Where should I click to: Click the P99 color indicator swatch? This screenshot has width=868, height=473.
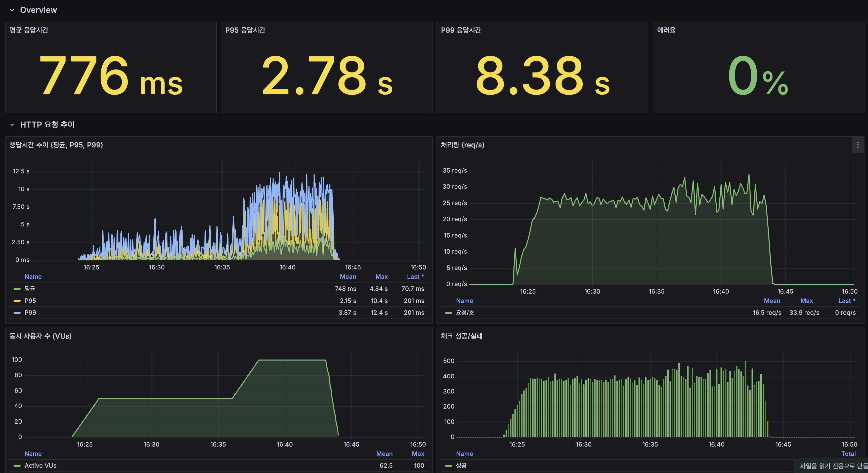[x=16, y=312]
